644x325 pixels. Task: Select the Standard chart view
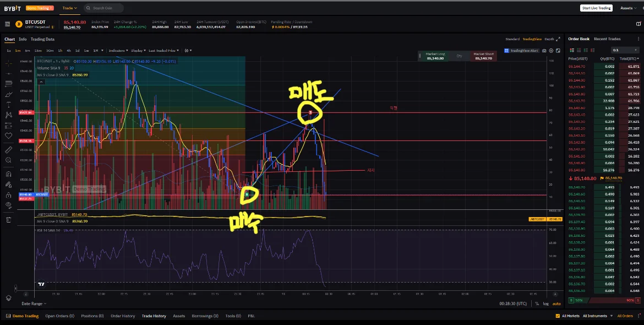coord(512,39)
